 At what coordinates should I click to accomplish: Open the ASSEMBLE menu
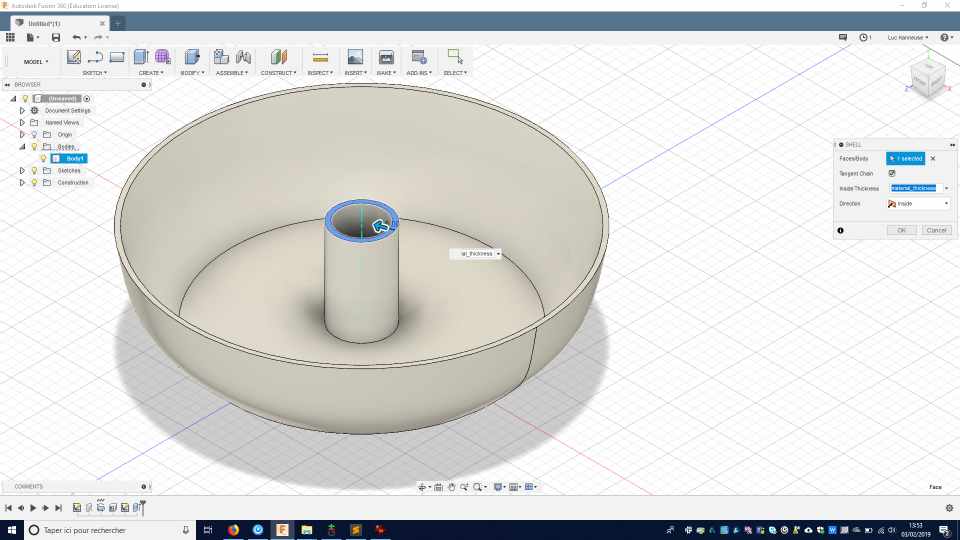pos(231,73)
